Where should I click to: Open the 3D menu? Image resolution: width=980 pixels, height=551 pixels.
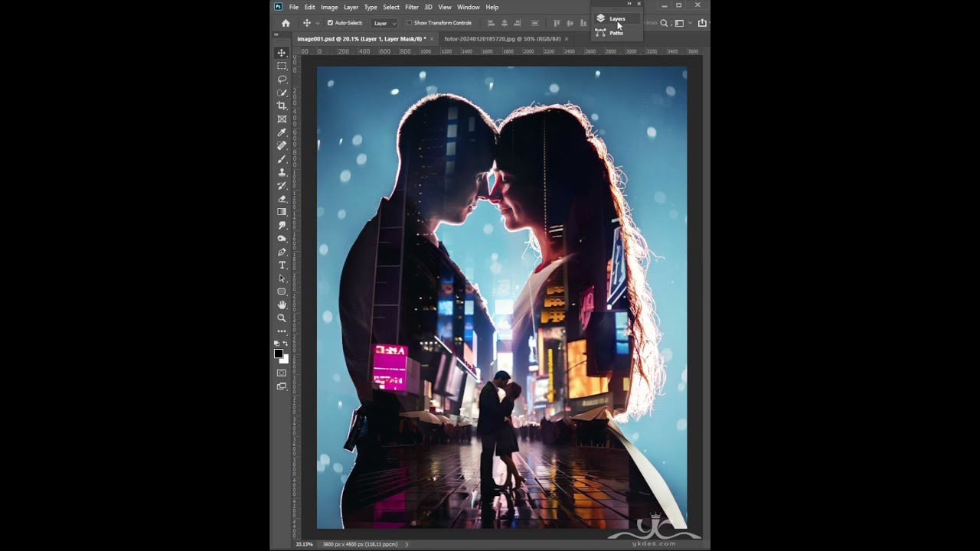(428, 7)
